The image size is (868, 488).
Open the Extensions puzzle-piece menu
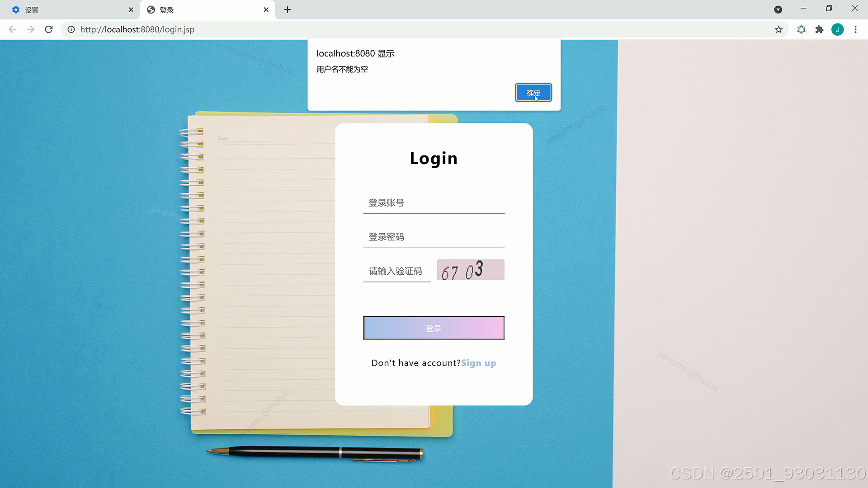819,29
